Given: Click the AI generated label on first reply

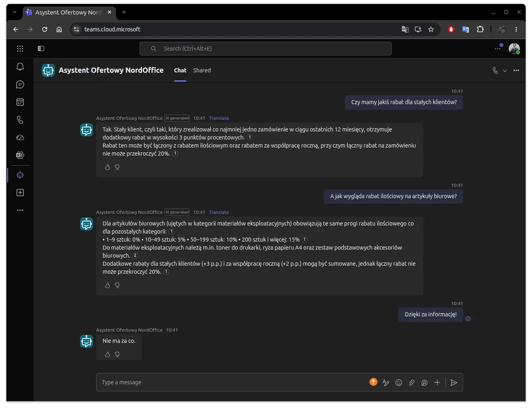Looking at the screenshot, I should (177, 118).
